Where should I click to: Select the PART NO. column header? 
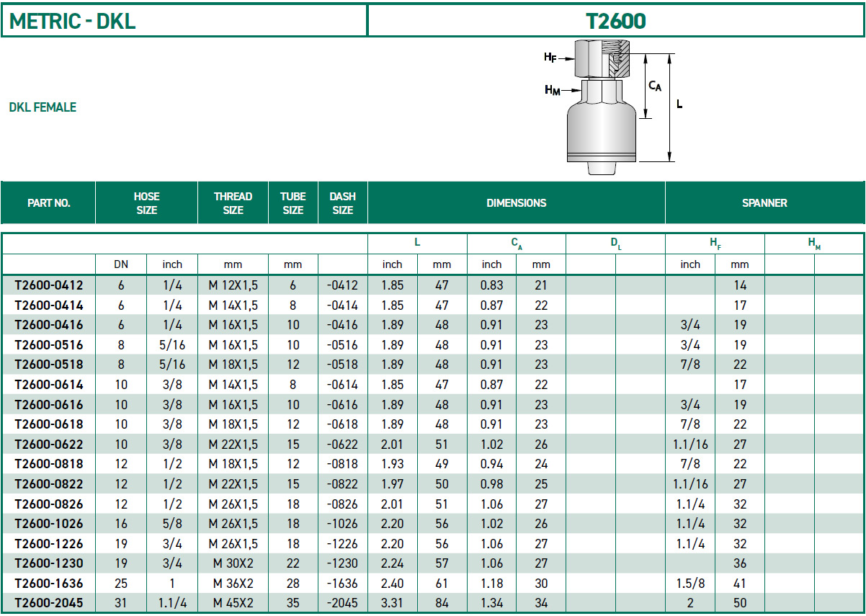tap(48, 203)
